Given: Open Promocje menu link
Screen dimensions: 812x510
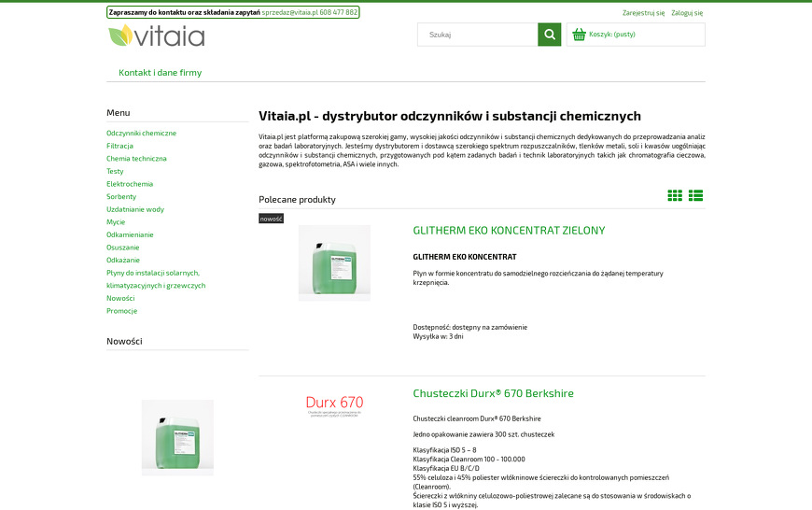Looking at the screenshot, I should (121, 311).
